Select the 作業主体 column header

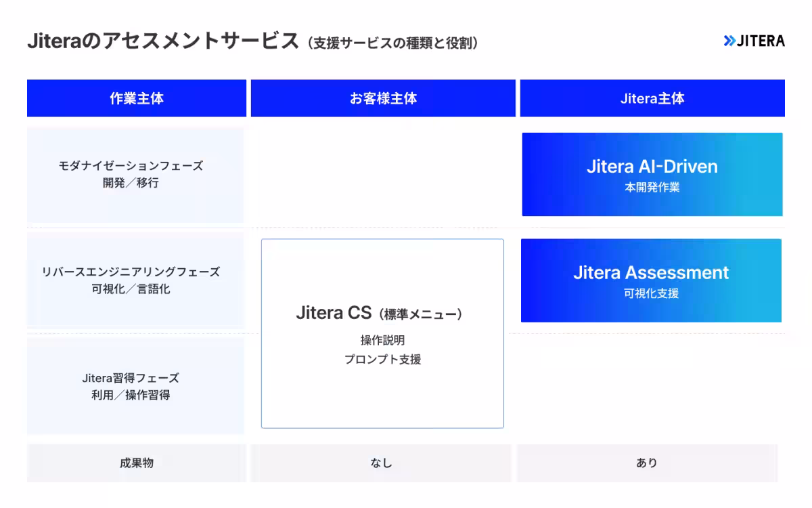pos(137,98)
